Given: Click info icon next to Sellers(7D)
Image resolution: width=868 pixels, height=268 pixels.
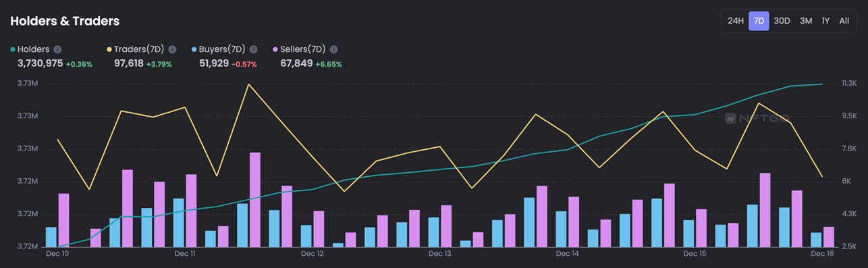Looking at the screenshot, I should tap(333, 49).
